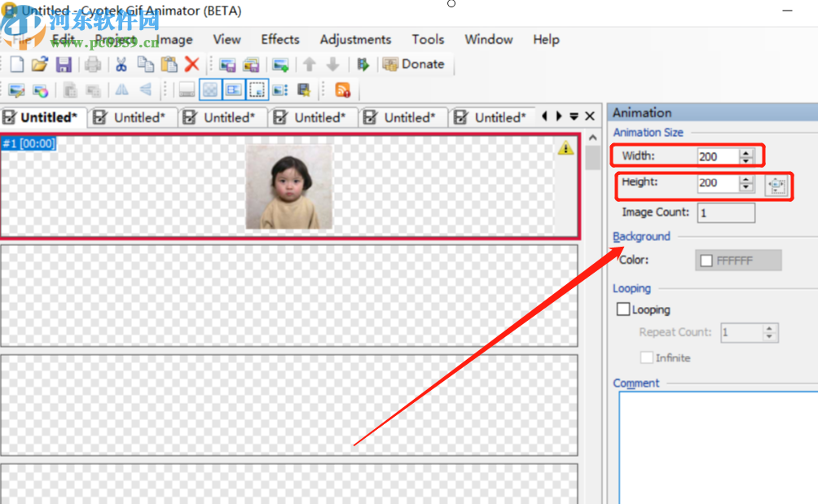The image size is (818, 504).
Task: Switch to the last visible Untitled* tab
Action: (492, 117)
